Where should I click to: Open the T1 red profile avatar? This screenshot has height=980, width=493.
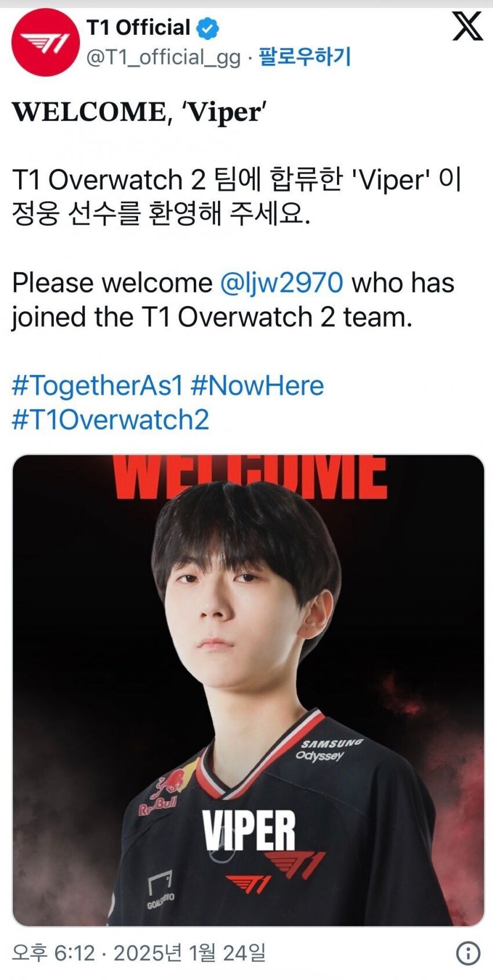point(45,42)
